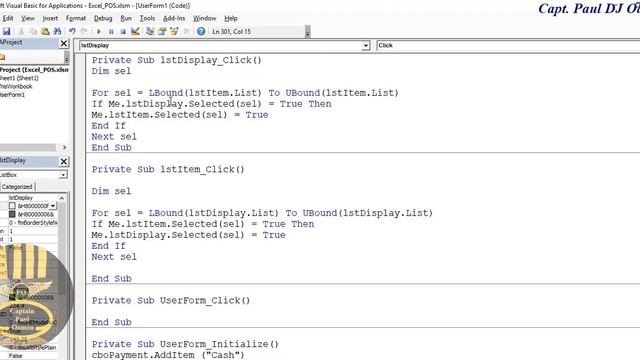The width and height of the screenshot is (640, 360).
Task: Open the Add-Ins menu
Action: pyautogui.click(x=174, y=18)
